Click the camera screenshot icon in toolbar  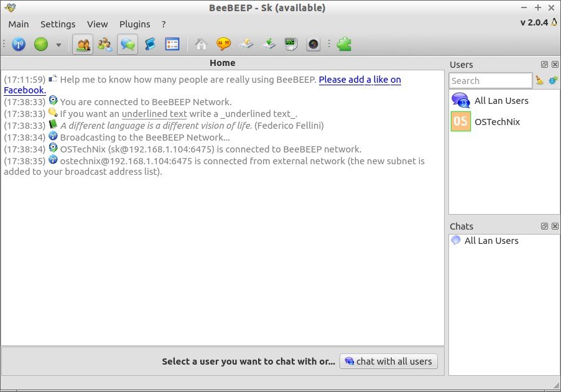313,44
